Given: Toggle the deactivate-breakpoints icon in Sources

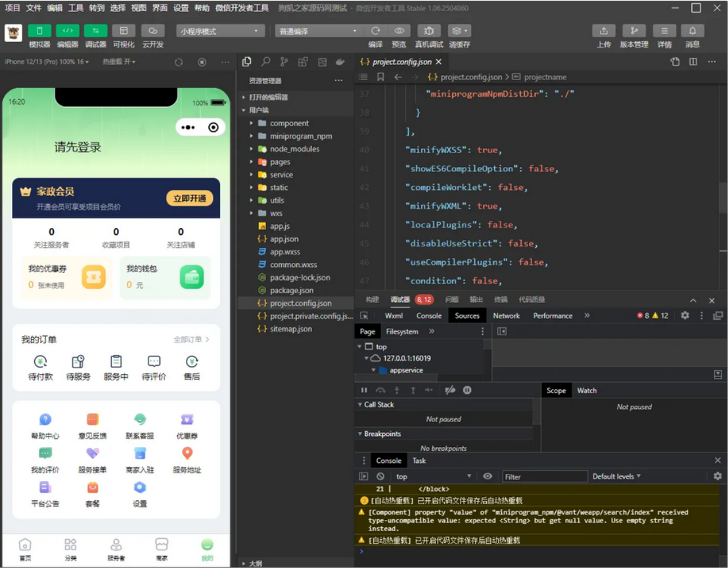Looking at the screenshot, I should 451,390.
